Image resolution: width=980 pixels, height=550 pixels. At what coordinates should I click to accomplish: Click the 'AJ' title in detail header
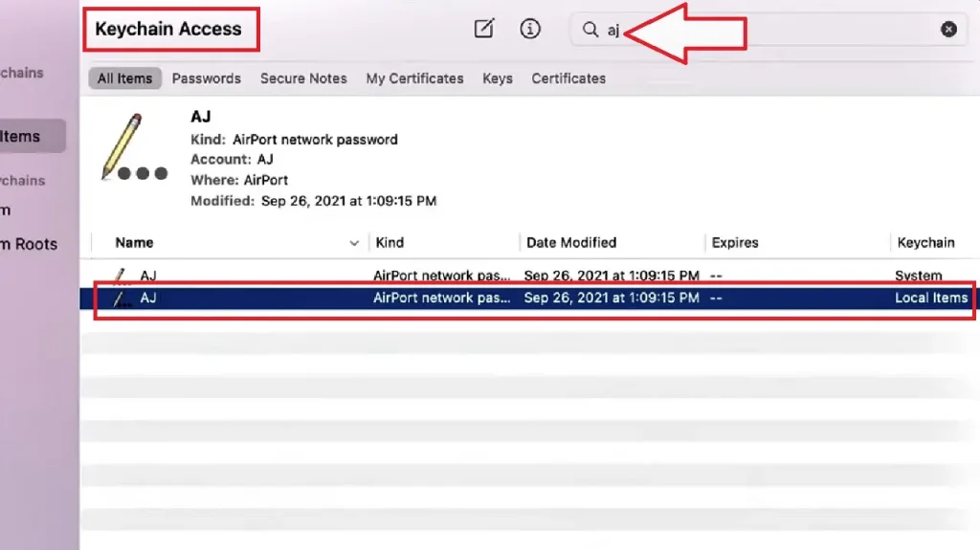tap(201, 117)
